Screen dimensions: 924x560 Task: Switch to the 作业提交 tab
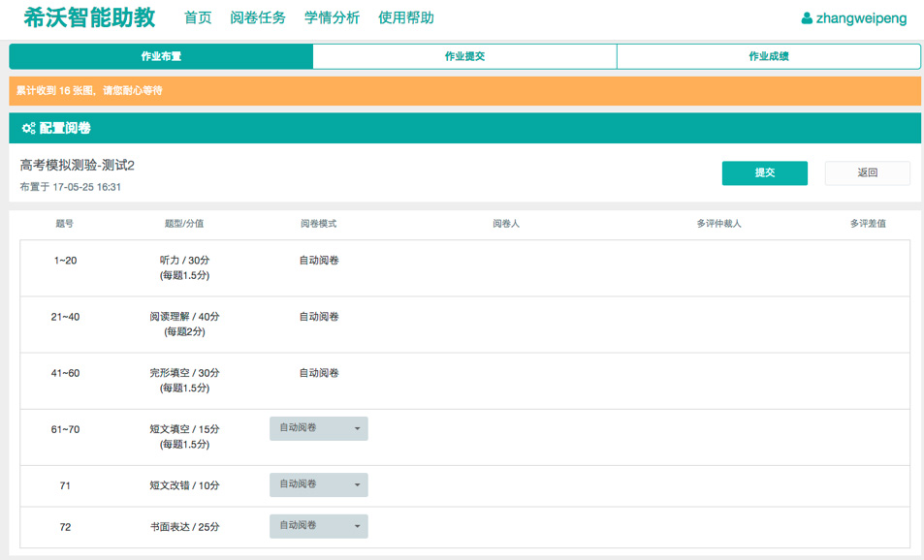pos(464,56)
